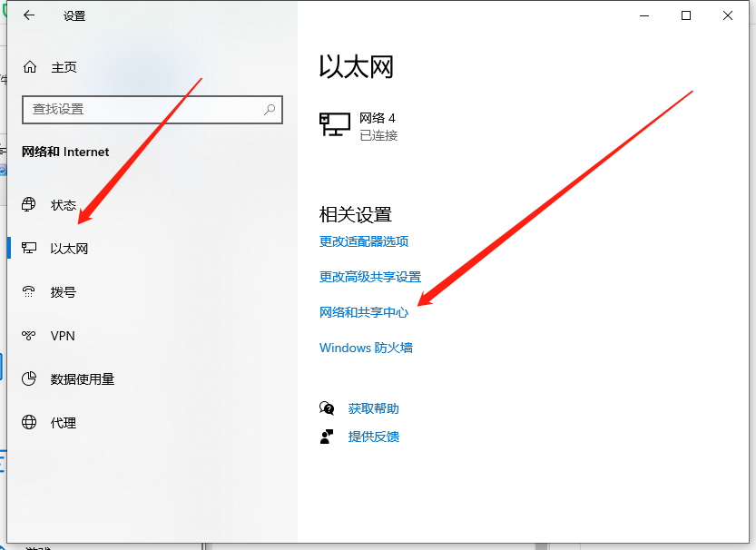Screen dimensions: 756x550
Task: Go to the 主页 home icon
Action: (x=30, y=67)
